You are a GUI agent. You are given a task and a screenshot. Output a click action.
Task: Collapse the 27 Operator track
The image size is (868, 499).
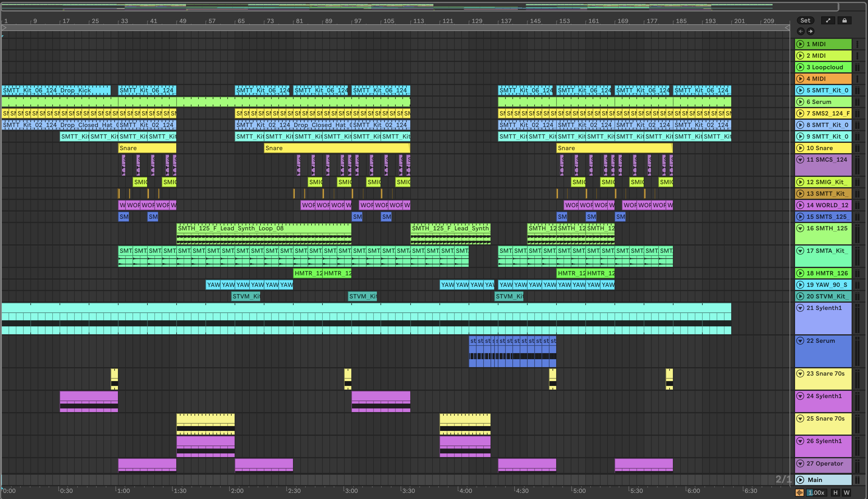(800, 463)
